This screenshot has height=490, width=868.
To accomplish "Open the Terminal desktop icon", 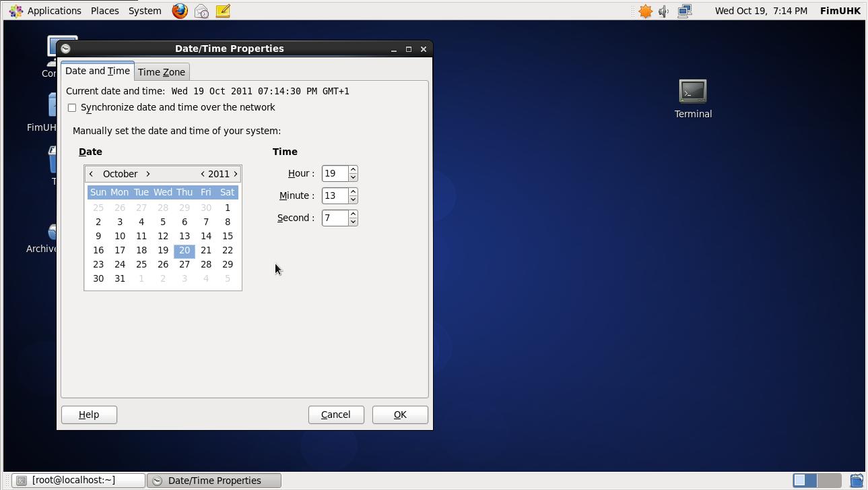I will 693,99.
